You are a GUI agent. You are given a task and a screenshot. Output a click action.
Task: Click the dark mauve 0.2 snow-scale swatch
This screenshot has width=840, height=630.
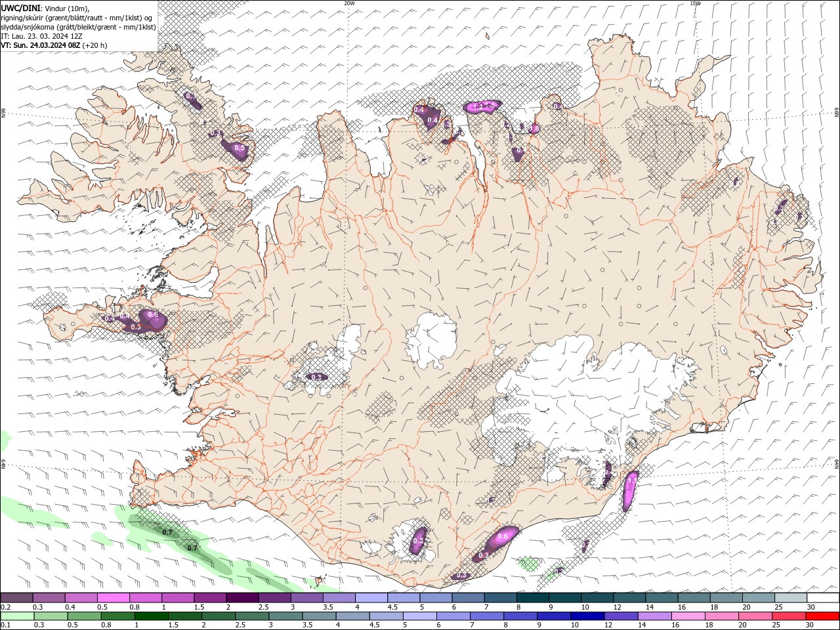point(16,598)
